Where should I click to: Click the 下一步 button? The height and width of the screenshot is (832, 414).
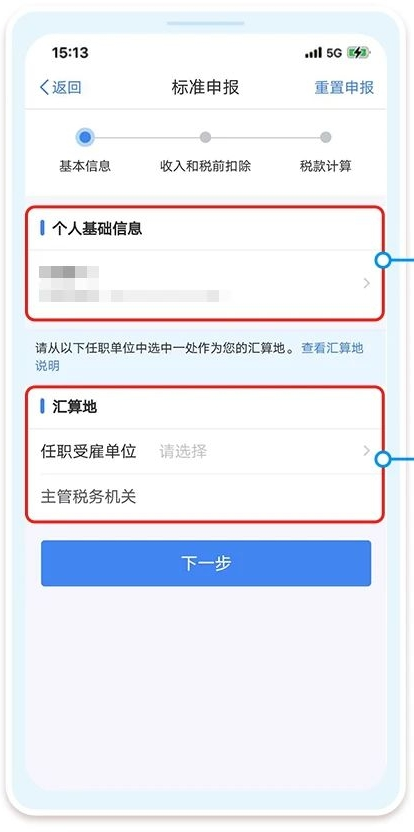pyautogui.click(x=206, y=563)
